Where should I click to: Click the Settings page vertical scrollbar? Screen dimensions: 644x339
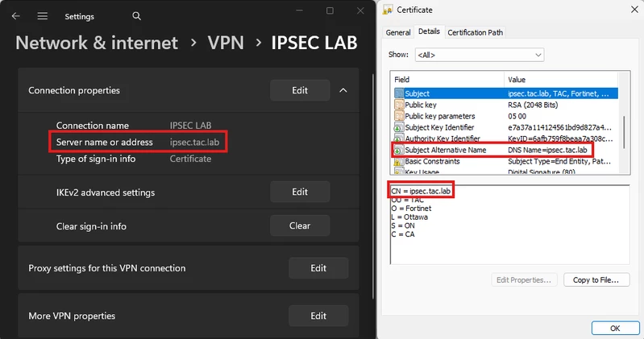[372, 187]
